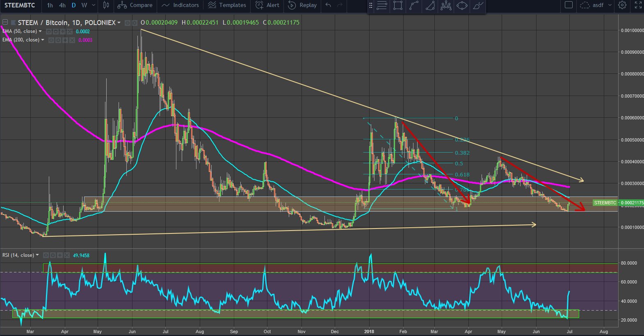Expand the EMA (200, close) dropdown arrow
Viewport: 644px width, 336px height.
point(43,40)
